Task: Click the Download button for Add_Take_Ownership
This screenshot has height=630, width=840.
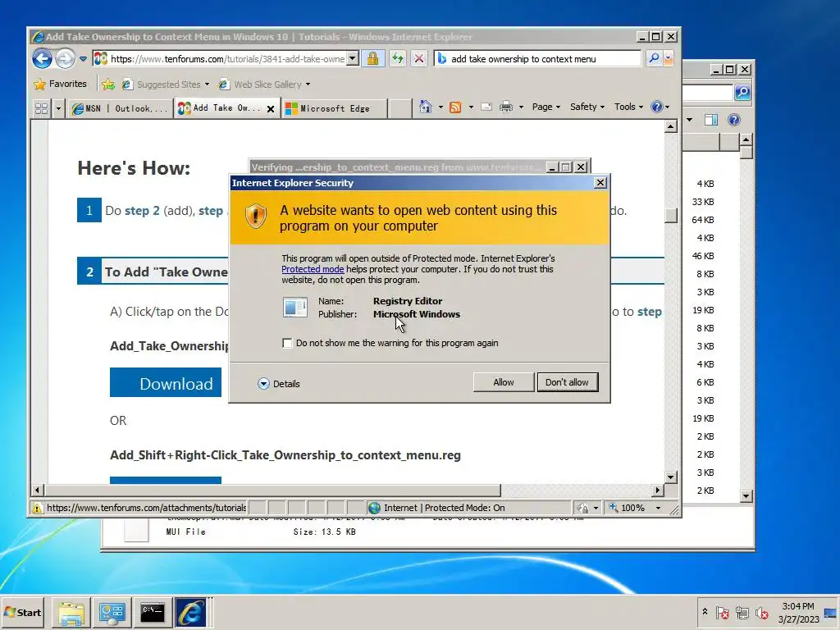Action: [166, 382]
